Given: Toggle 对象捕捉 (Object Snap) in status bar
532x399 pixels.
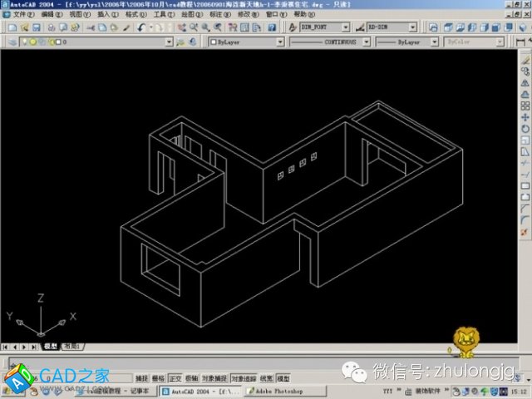Looking at the screenshot, I should tap(214, 377).
